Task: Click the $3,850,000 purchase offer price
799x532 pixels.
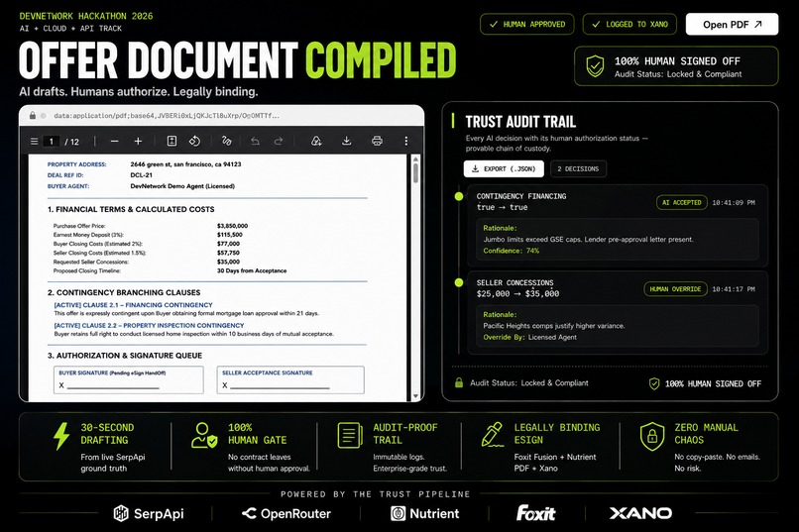Action: tap(232, 226)
